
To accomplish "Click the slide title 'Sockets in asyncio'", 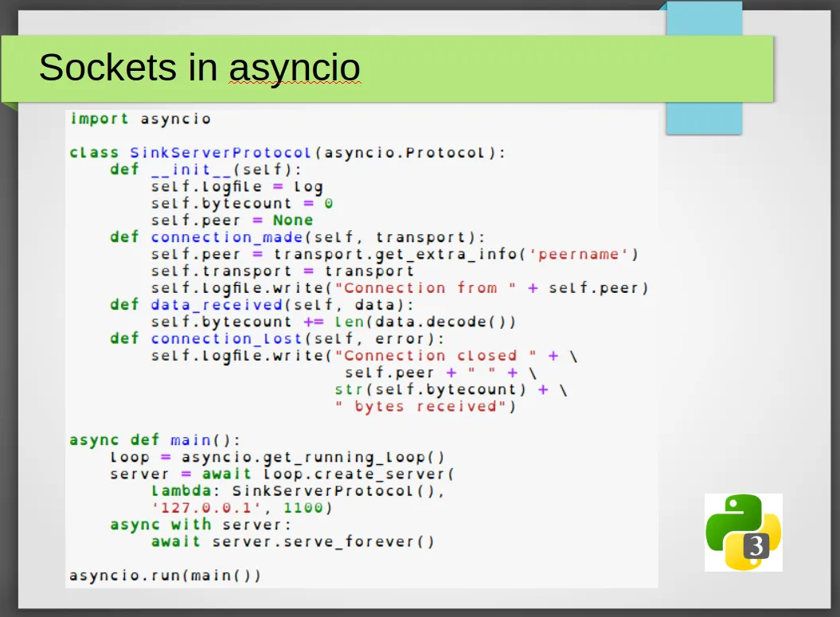I will (x=199, y=68).
